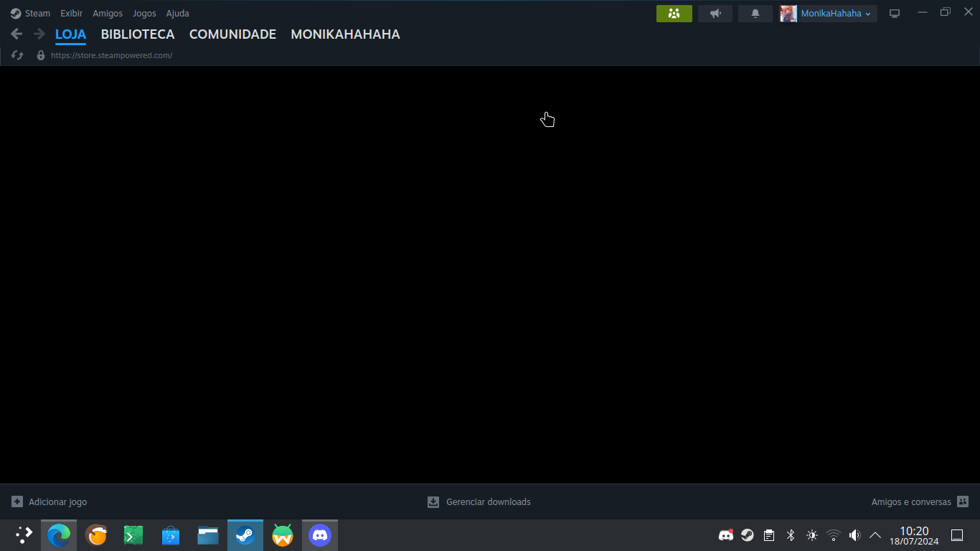Click the download icon beside Gerenciar downloads
The height and width of the screenshot is (551, 980).
[x=433, y=501]
